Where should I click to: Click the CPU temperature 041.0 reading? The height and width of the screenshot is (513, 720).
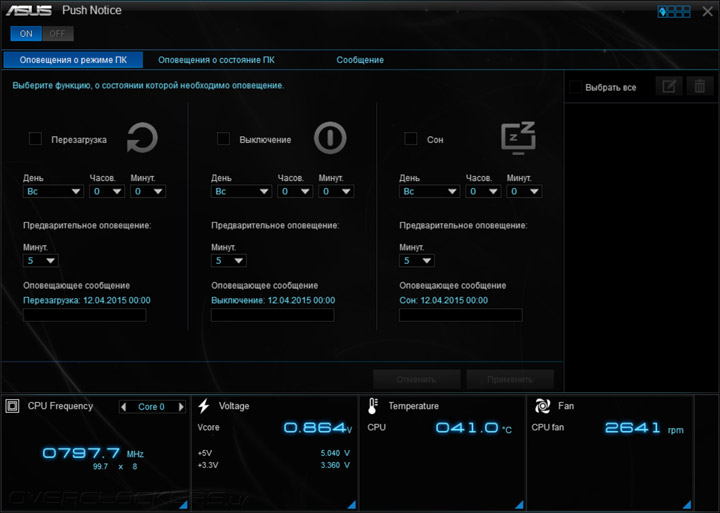tap(473, 428)
